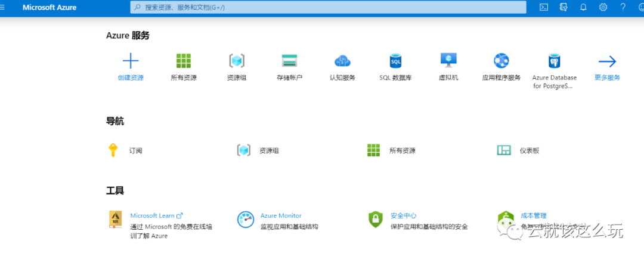Open 资源组 cube icon under Azure 服务
Screen dimensions: 644x259
pyautogui.click(x=237, y=61)
